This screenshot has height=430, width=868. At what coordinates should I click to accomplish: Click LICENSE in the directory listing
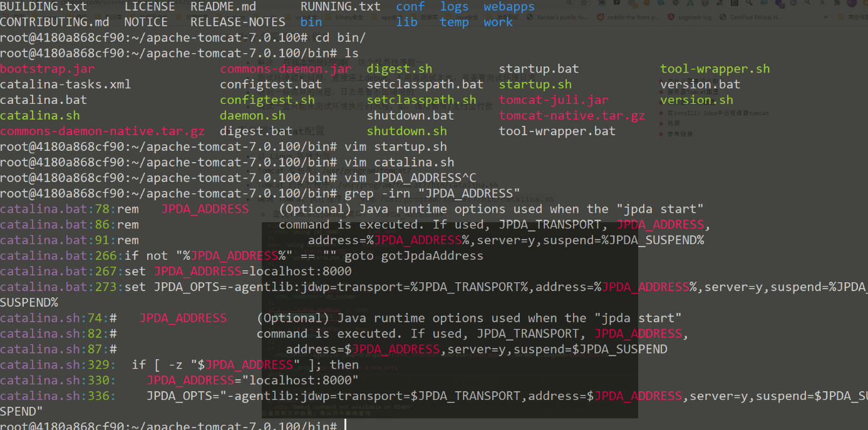tap(150, 7)
